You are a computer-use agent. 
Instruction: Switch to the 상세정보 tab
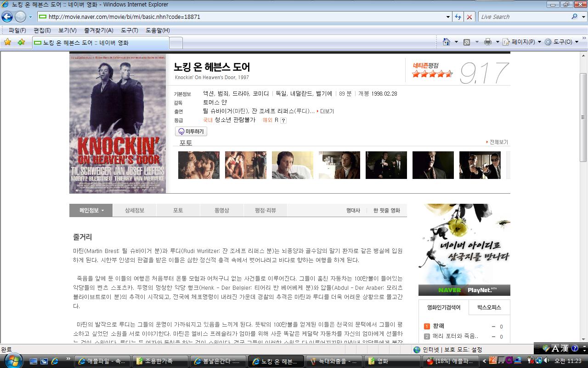pos(134,210)
